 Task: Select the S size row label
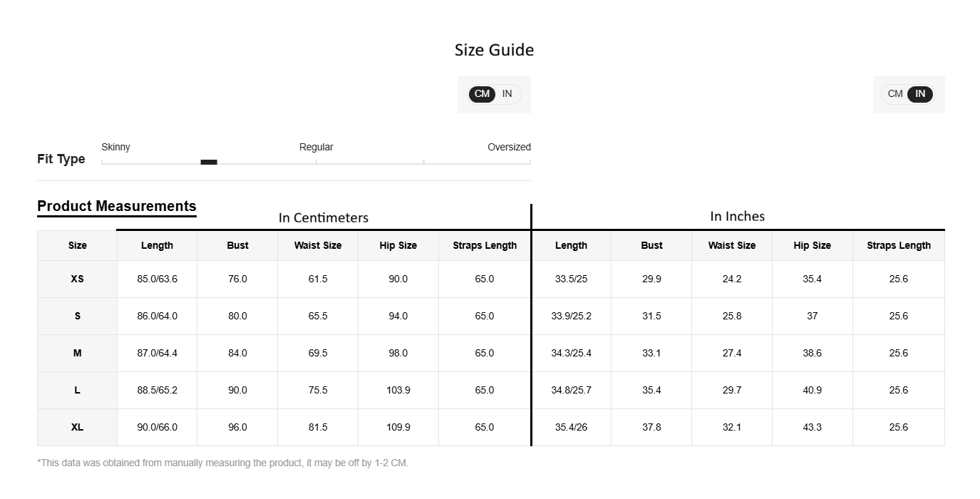78,316
